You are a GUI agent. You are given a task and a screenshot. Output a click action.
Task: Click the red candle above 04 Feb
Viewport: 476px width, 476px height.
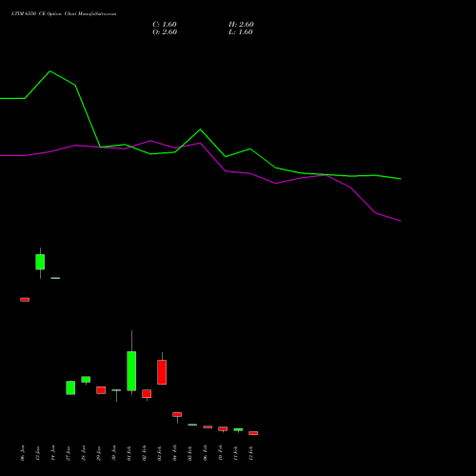point(177,414)
